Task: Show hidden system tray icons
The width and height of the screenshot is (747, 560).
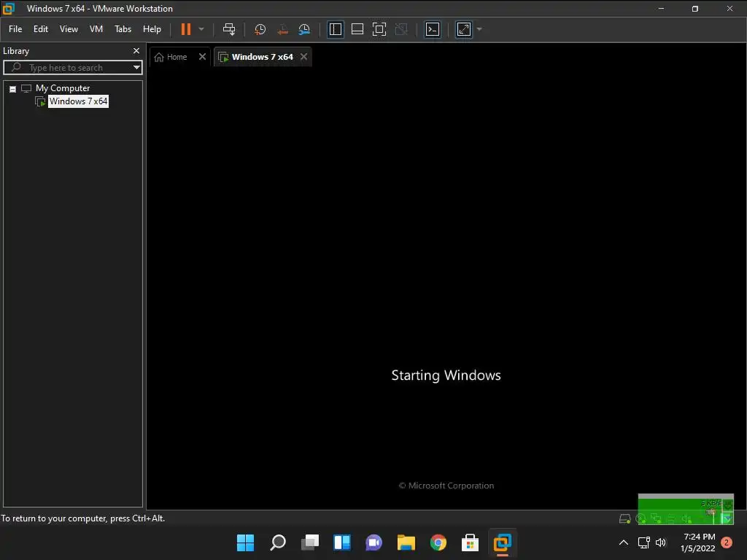Action: (x=623, y=542)
